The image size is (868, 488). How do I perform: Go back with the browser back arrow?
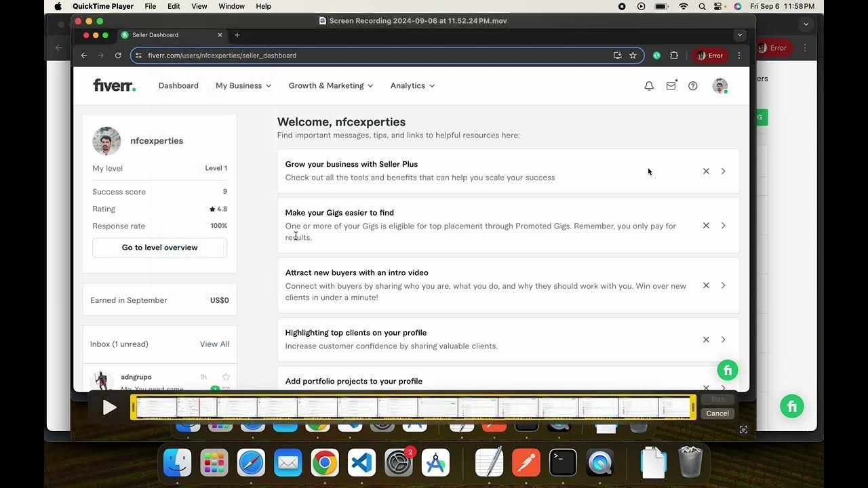coord(84,56)
